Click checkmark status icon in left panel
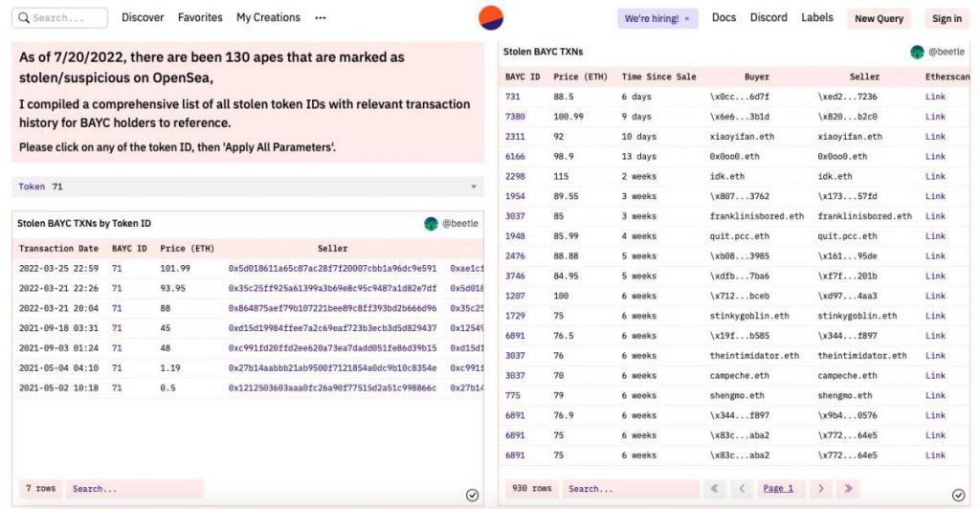This screenshot has width=980, height=509. pyautogui.click(x=473, y=496)
